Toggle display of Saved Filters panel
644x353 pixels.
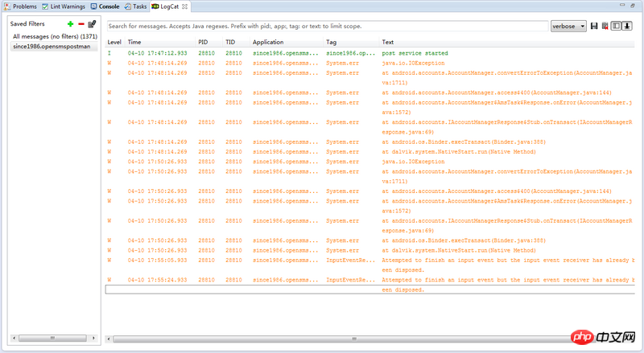point(616,26)
